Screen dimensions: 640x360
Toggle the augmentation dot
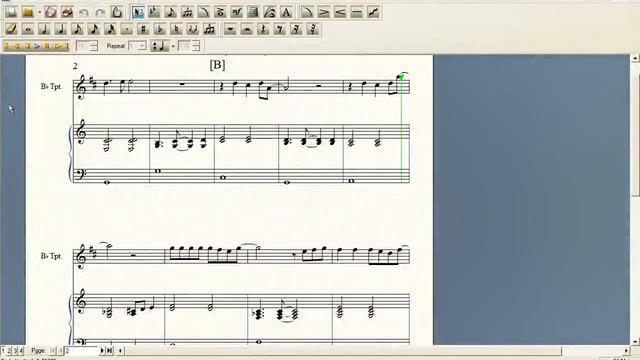[x=127, y=29]
